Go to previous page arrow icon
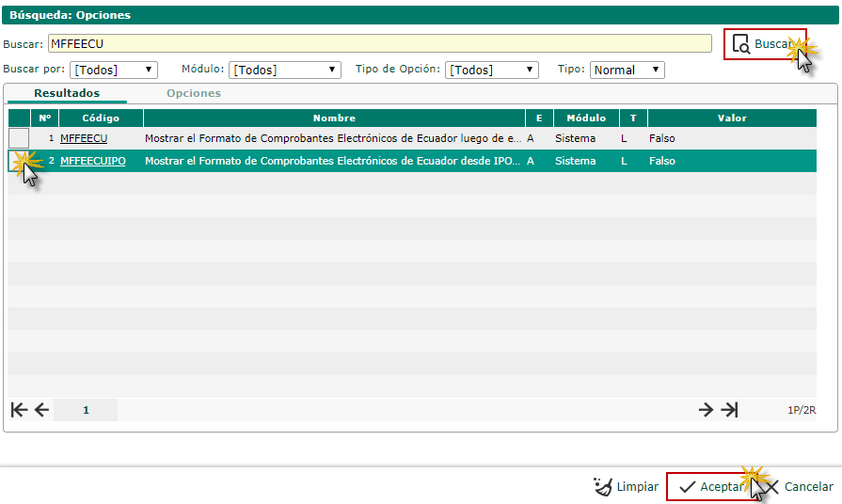The width and height of the screenshot is (842, 504). (x=41, y=410)
